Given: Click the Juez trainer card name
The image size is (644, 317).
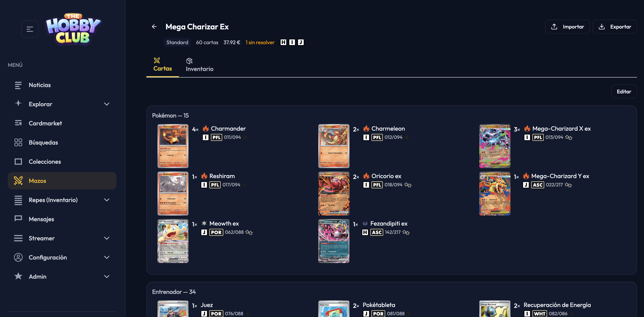Looking at the screenshot, I should click(207, 305).
